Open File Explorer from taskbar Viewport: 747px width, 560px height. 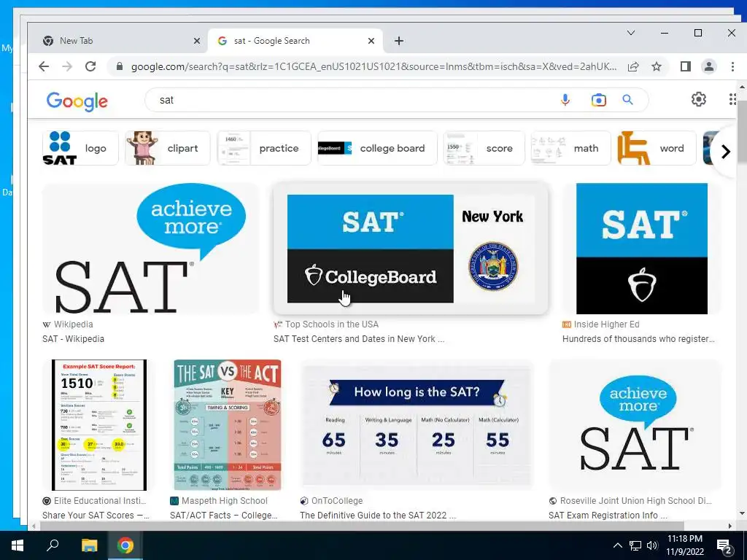pos(89,545)
